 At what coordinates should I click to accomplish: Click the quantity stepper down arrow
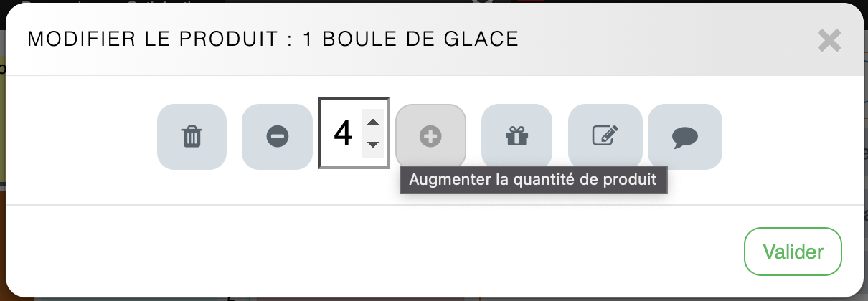click(x=372, y=145)
